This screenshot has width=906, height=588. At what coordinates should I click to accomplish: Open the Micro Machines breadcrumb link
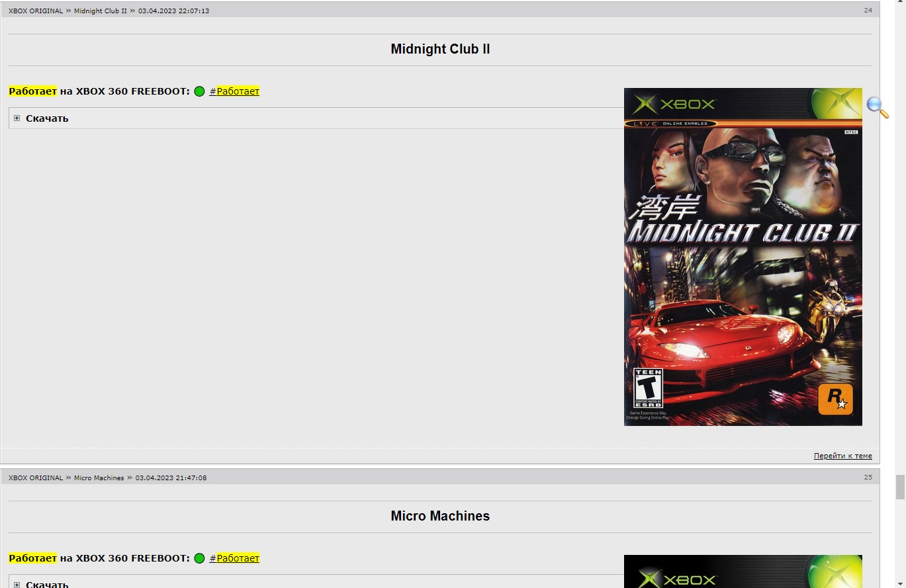99,478
